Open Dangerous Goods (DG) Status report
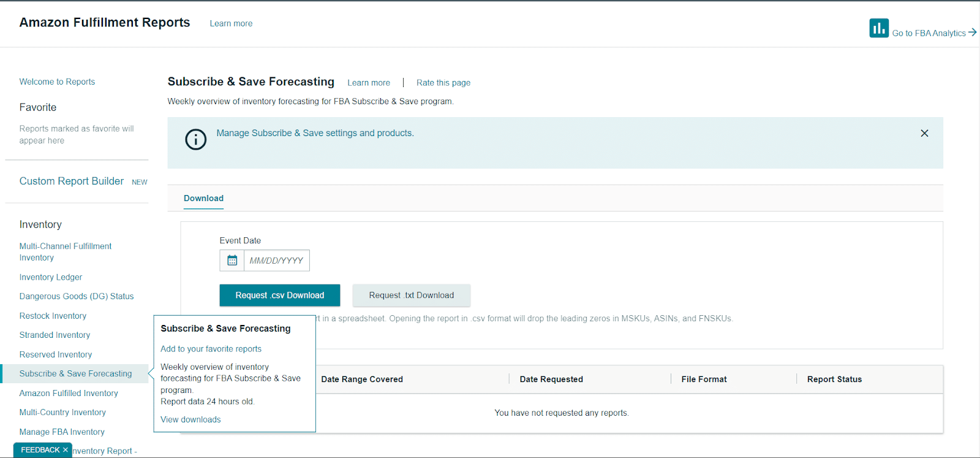 click(x=77, y=296)
